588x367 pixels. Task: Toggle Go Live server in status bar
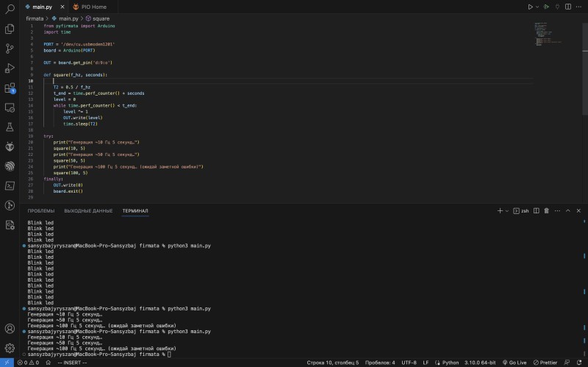coord(515,363)
